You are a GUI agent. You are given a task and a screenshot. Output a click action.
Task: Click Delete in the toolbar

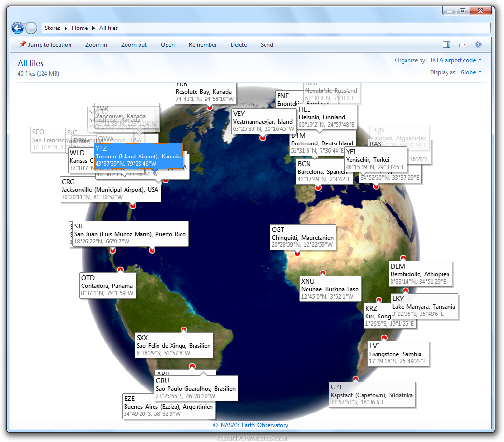tap(239, 45)
